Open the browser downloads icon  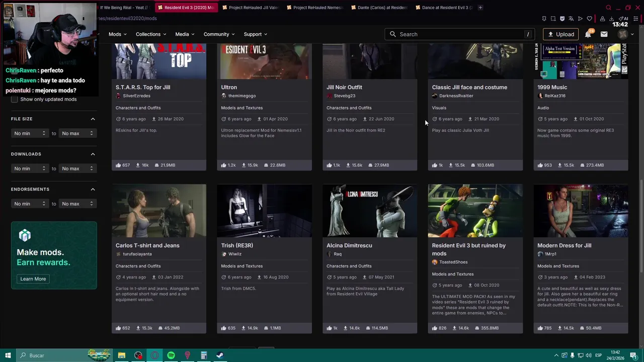611,19
